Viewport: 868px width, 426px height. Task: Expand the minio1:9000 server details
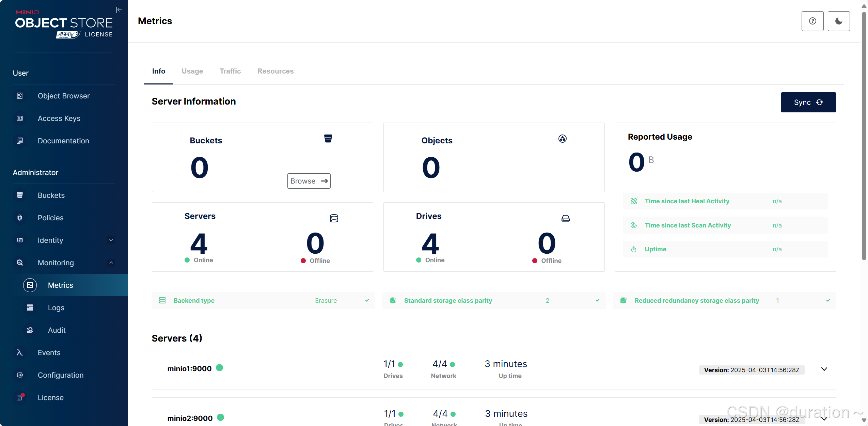pos(824,369)
